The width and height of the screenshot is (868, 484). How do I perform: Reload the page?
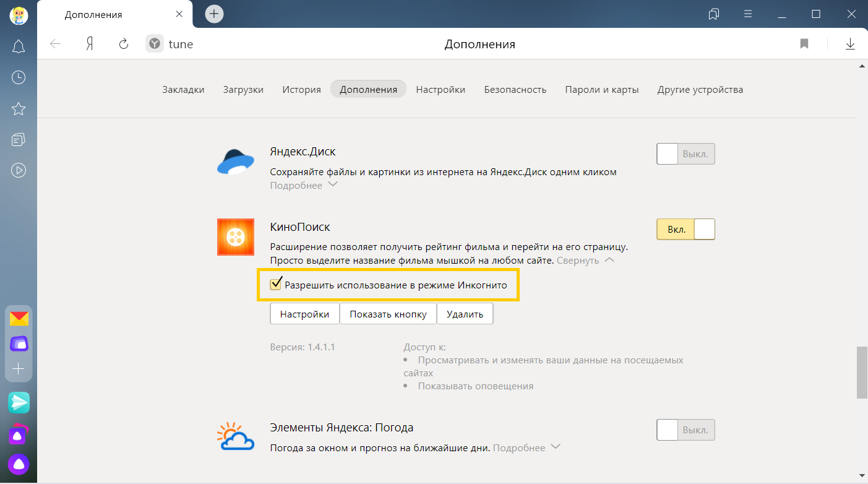[x=123, y=44]
